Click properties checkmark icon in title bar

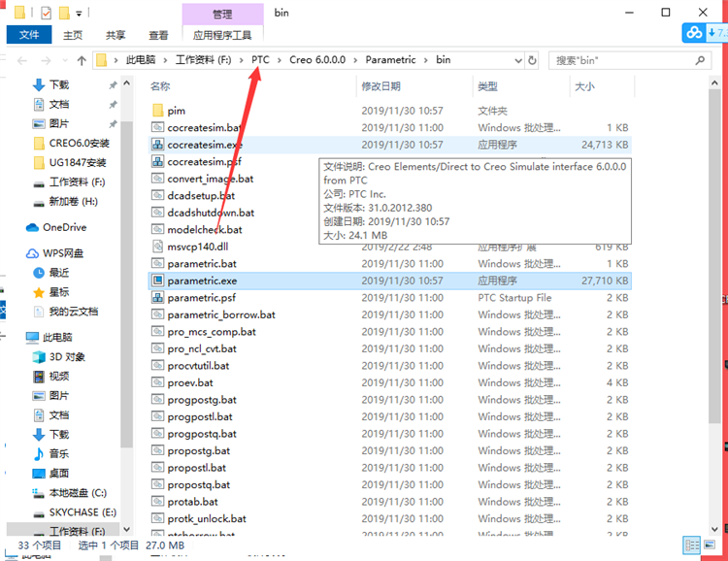(46, 13)
